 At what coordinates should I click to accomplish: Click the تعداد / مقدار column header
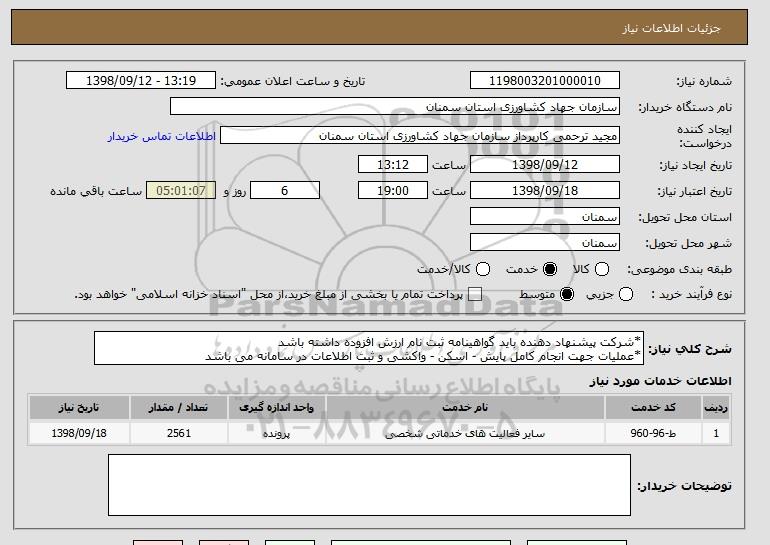(179, 408)
